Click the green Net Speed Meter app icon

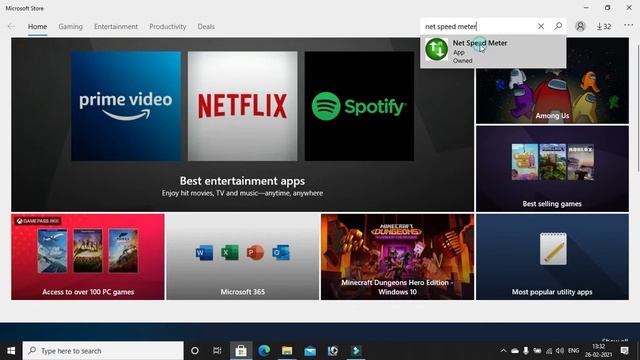tap(436, 49)
